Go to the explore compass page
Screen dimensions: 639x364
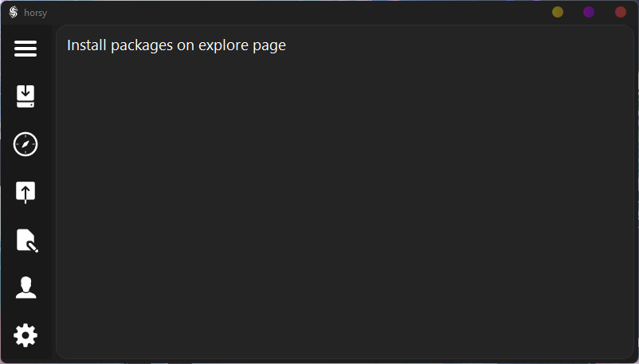pos(25,144)
